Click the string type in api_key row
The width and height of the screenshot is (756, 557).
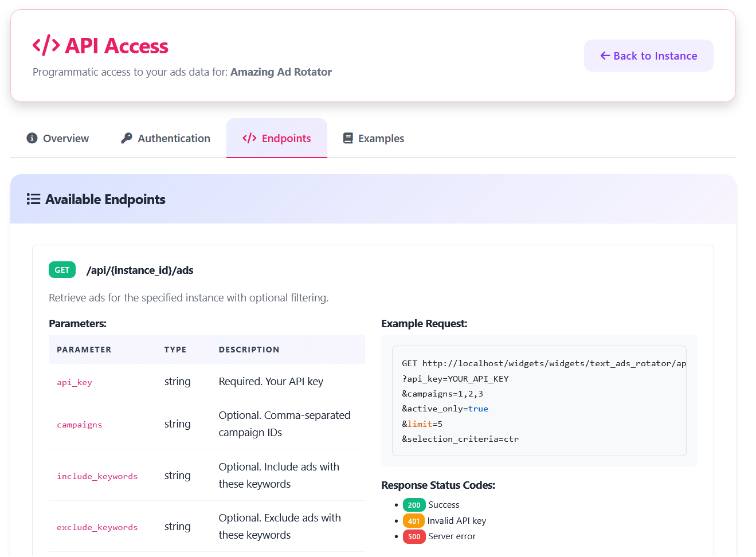coord(178,382)
